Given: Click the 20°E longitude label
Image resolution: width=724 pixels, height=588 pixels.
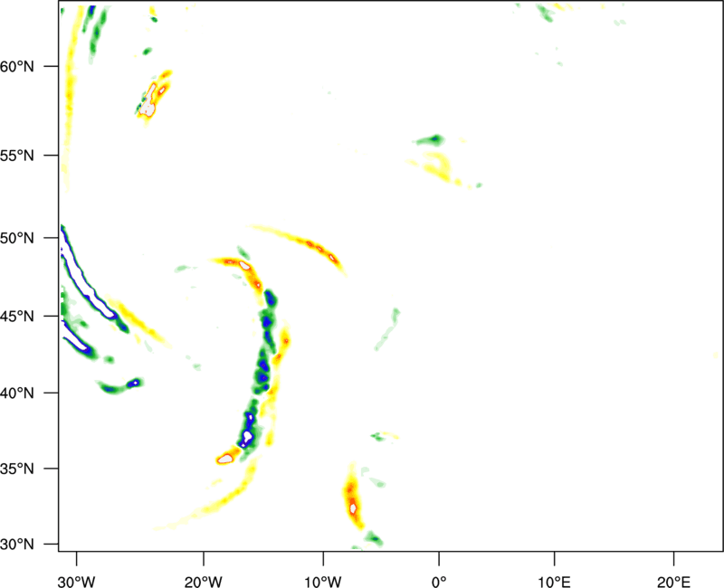Looking at the screenshot, I should [x=673, y=582].
